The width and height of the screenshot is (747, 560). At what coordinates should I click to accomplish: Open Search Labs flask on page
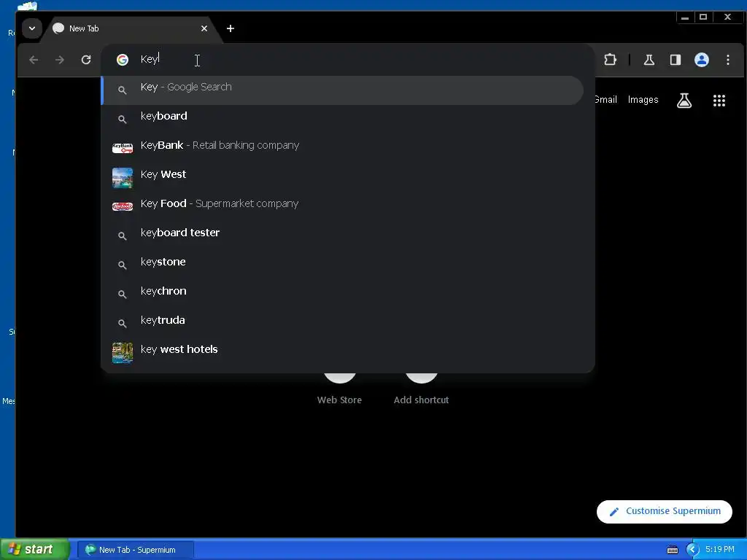[x=684, y=101]
